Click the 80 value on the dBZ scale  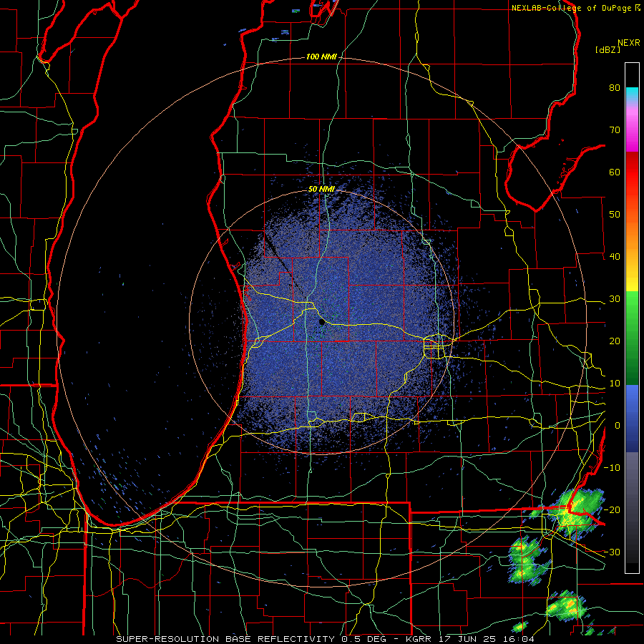click(x=615, y=88)
